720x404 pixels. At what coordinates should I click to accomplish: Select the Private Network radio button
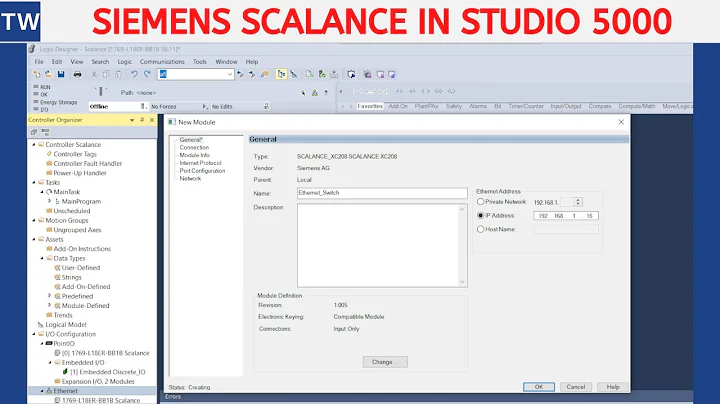coord(480,202)
